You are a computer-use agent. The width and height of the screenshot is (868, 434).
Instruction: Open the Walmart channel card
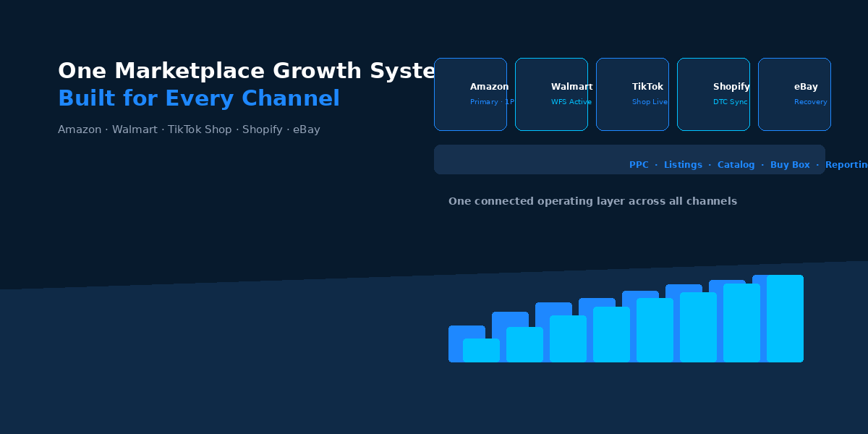(x=551, y=94)
